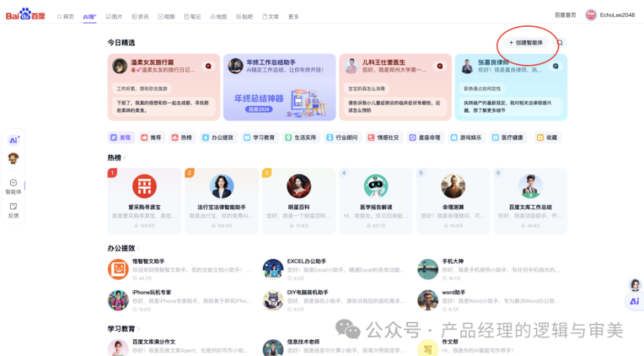
Task: Open the 悟智智文助手 icon
Action: pos(118,269)
